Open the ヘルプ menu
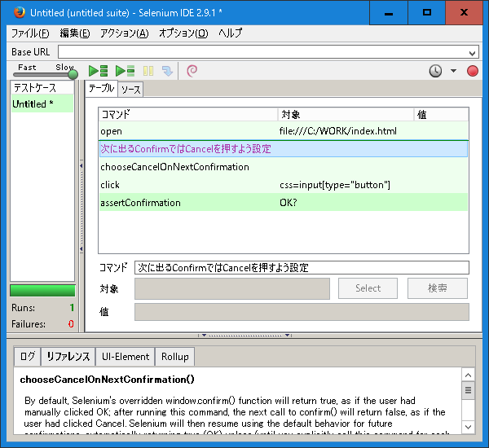 pos(230,33)
